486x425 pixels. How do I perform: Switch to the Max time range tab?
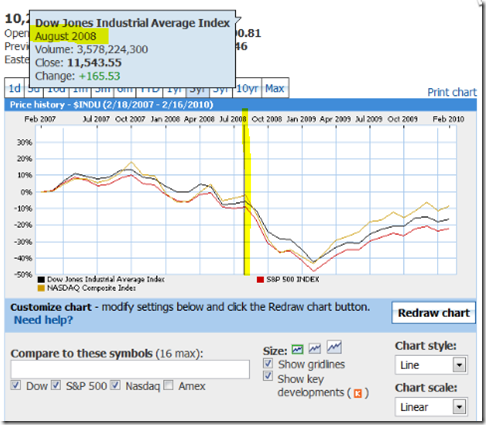pos(275,88)
